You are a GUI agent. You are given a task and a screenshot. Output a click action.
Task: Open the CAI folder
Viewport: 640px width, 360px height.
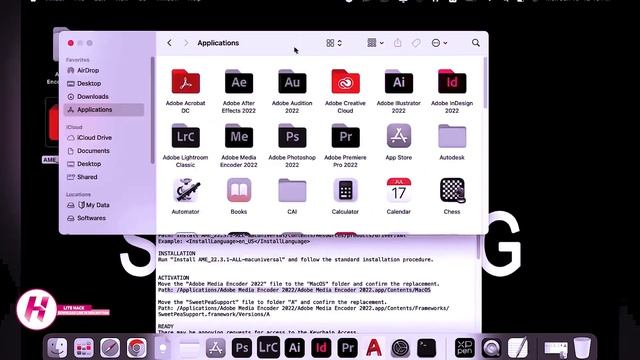[292, 190]
